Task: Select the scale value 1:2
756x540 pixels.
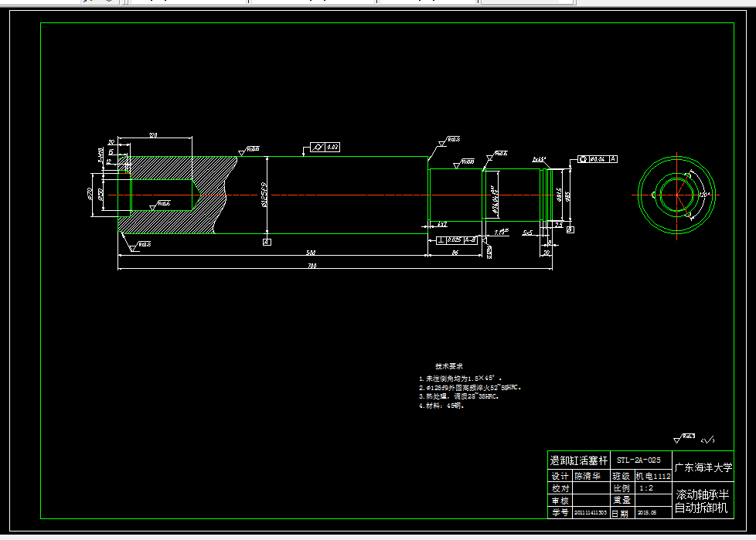Action: point(646,488)
